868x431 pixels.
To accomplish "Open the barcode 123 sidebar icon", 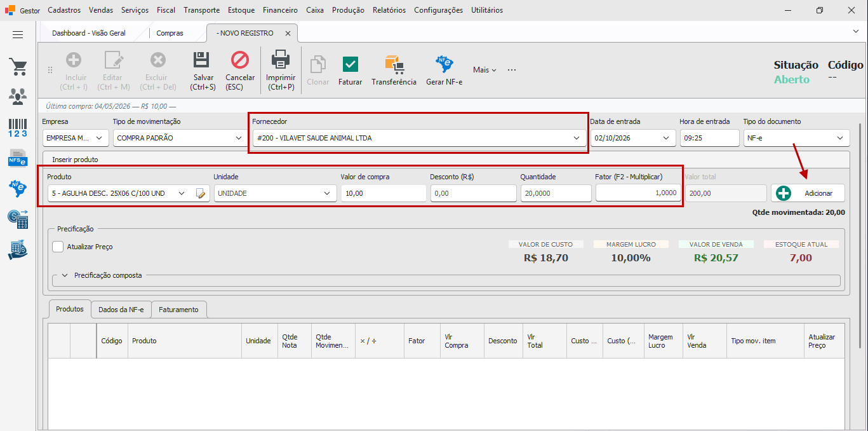I will pyautogui.click(x=18, y=127).
